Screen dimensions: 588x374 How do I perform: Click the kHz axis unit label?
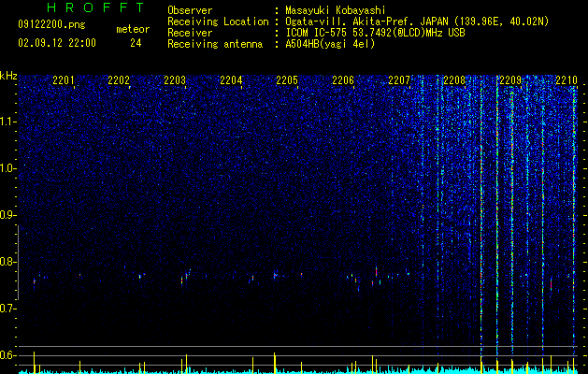[8, 76]
